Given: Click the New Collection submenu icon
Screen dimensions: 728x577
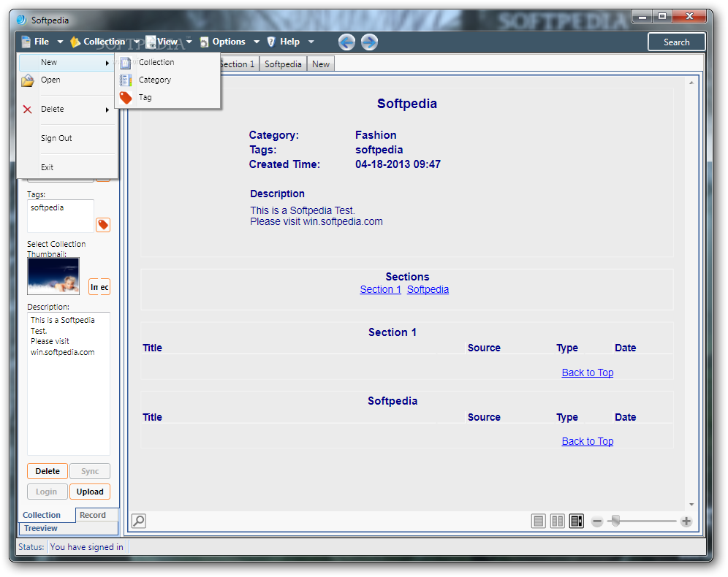Looking at the screenshot, I should pos(126,63).
